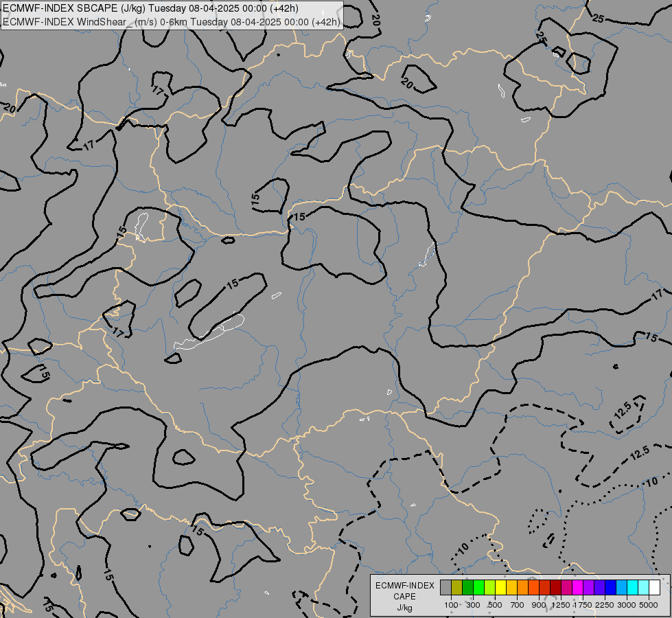The width and height of the screenshot is (672, 618).
Task: Click the SBCAPE title line at top
Action: click(150, 8)
